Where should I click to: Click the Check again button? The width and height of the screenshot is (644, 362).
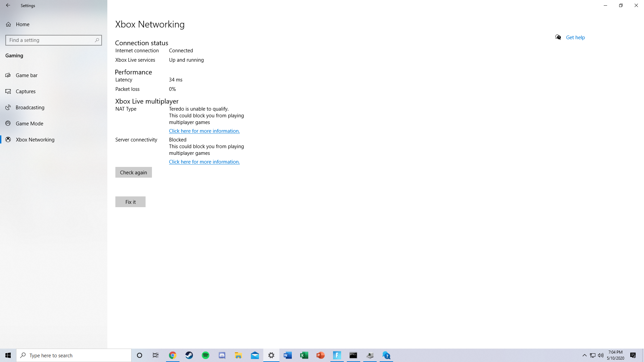pos(133,173)
